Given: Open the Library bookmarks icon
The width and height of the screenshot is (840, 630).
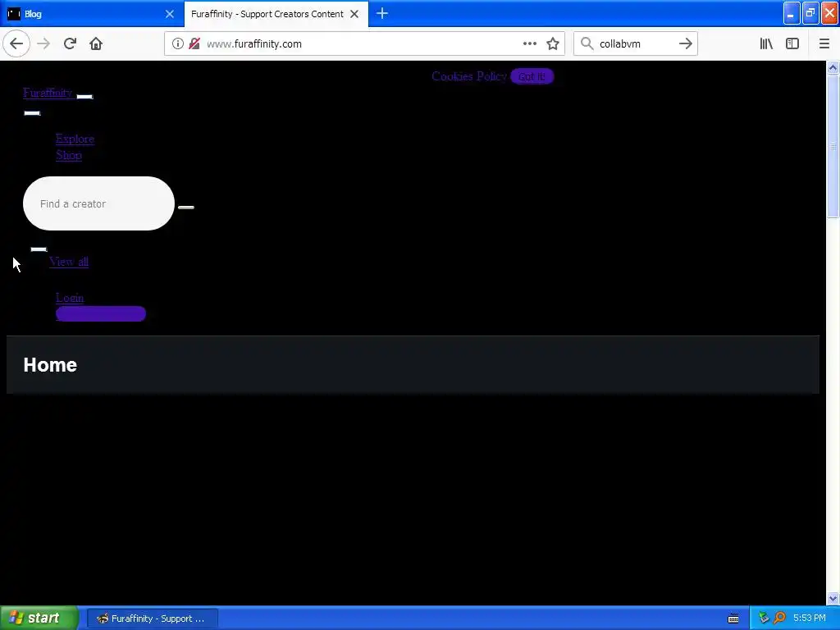Looking at the screenshot, I should point(766,43).
